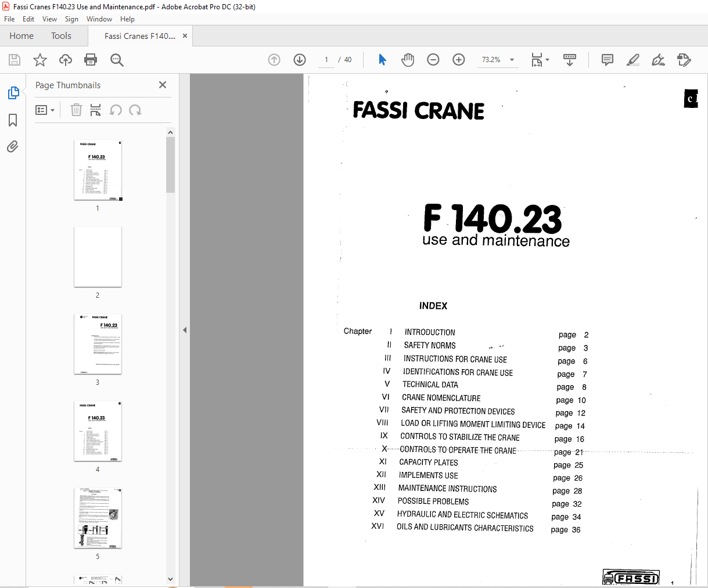
Task: Go to the next page
Action: 299,59
